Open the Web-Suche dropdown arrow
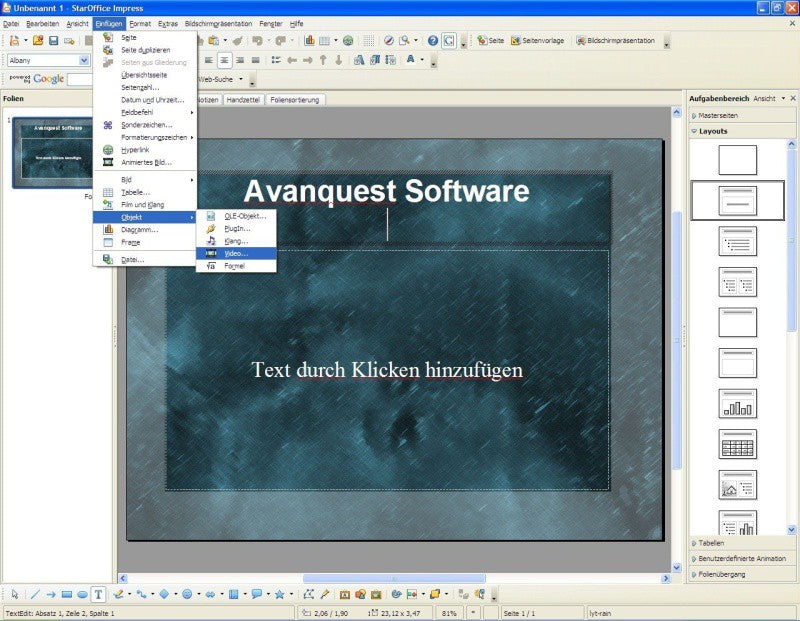The image size is (800, 621). pos(241,79)
